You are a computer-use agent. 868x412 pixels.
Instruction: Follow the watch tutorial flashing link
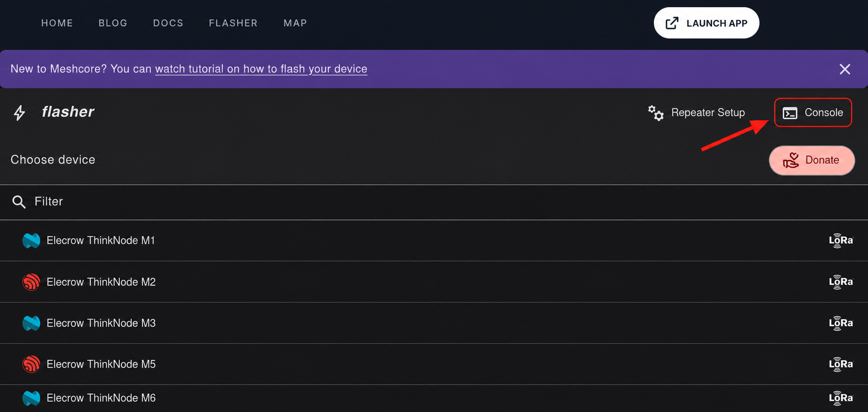pyautogui.click(x=261, y=69)
